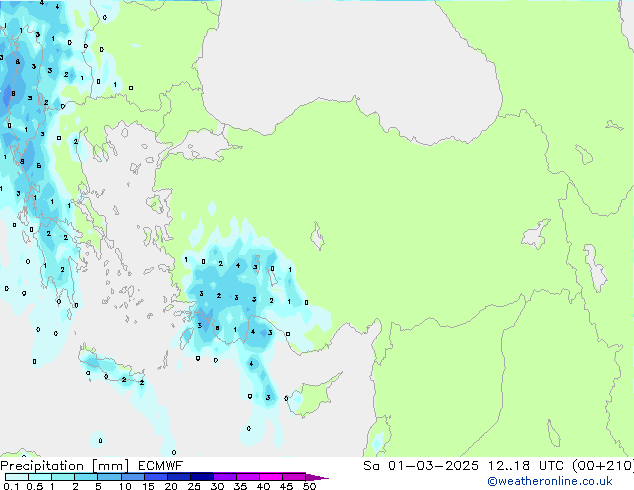This screenshot has height=490, width=634.
Task: Select the 30–35 mm purple swatch
Action: [225, 477]
